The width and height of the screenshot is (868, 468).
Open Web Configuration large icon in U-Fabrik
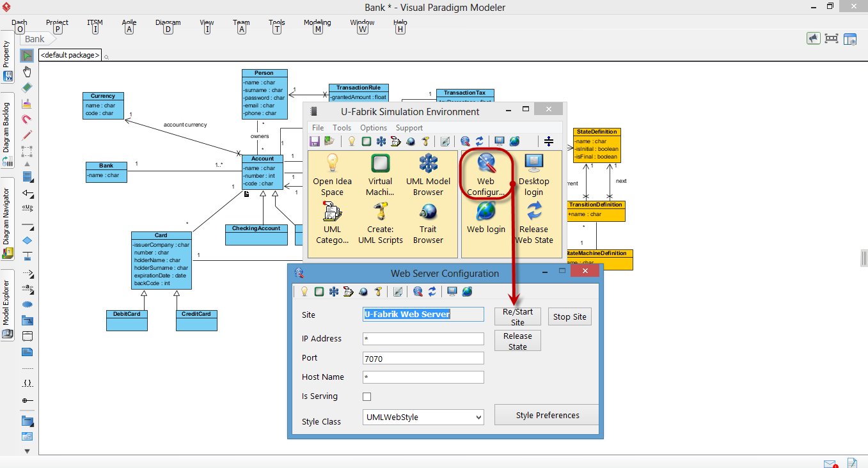[x=485, y=175]
